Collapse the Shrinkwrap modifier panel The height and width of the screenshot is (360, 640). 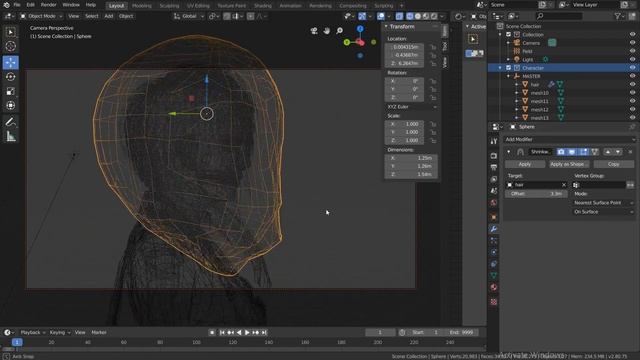pos(509,152)
